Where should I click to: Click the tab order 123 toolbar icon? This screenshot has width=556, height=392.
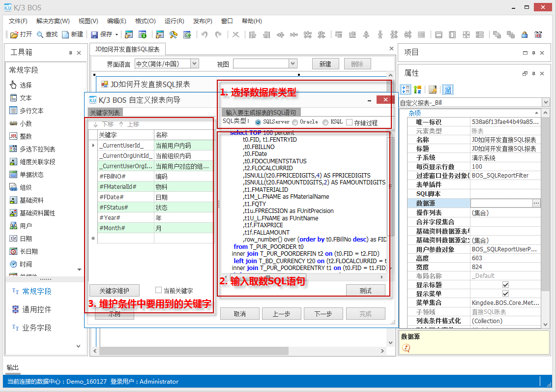[538, 34]
